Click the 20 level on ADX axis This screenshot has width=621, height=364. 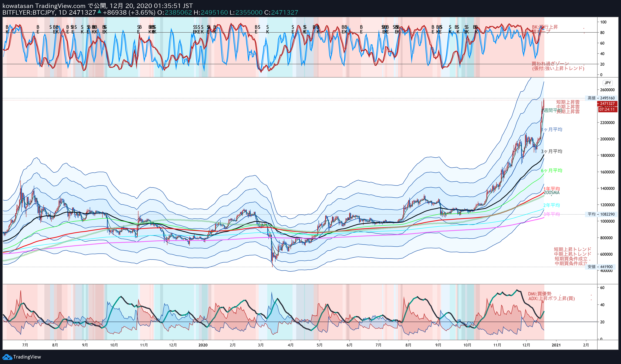[x=602, y=322]
